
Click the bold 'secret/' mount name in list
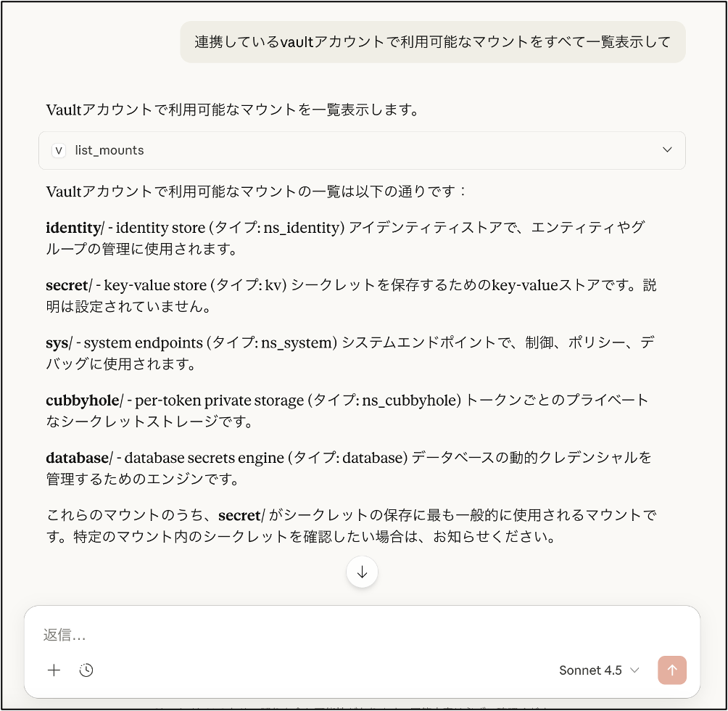tap(69, 285)
